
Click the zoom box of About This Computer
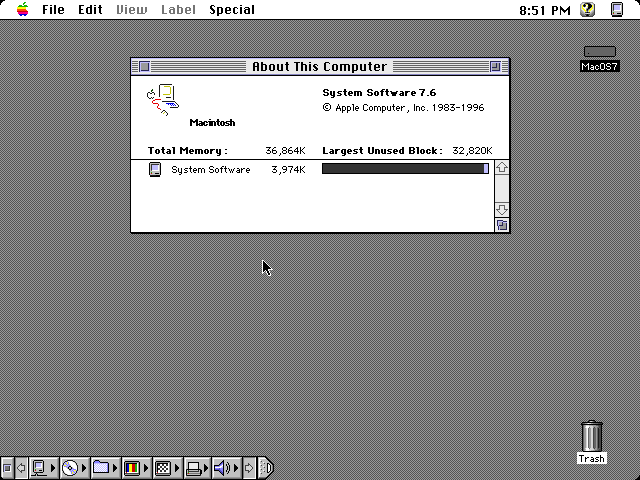coord(495,66)
